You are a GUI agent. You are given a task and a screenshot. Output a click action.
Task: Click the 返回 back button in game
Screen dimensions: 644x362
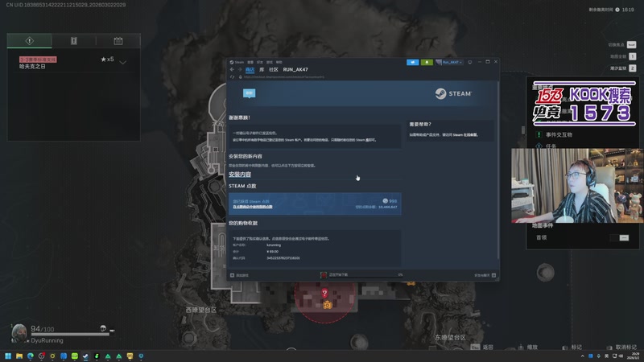(481, 348)
